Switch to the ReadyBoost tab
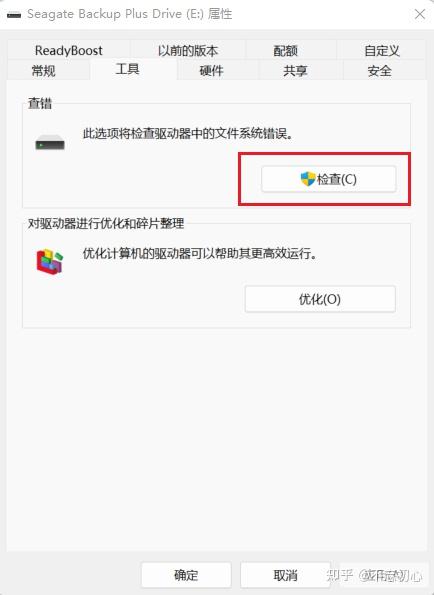 [x=69, y=50]
